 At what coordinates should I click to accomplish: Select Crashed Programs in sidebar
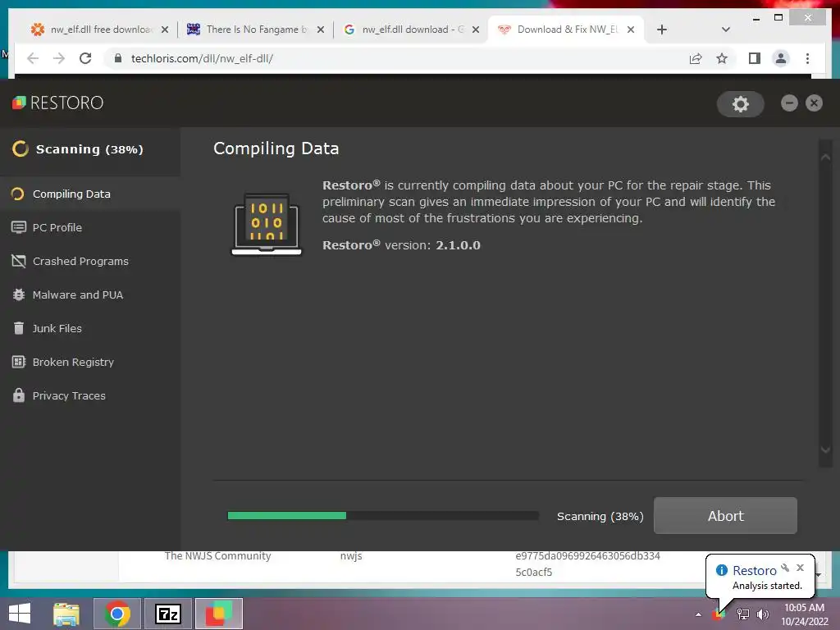click(x=90, y=261)
